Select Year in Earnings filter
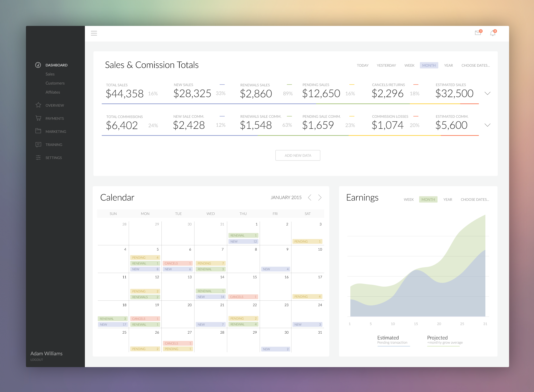 (448, 200)
